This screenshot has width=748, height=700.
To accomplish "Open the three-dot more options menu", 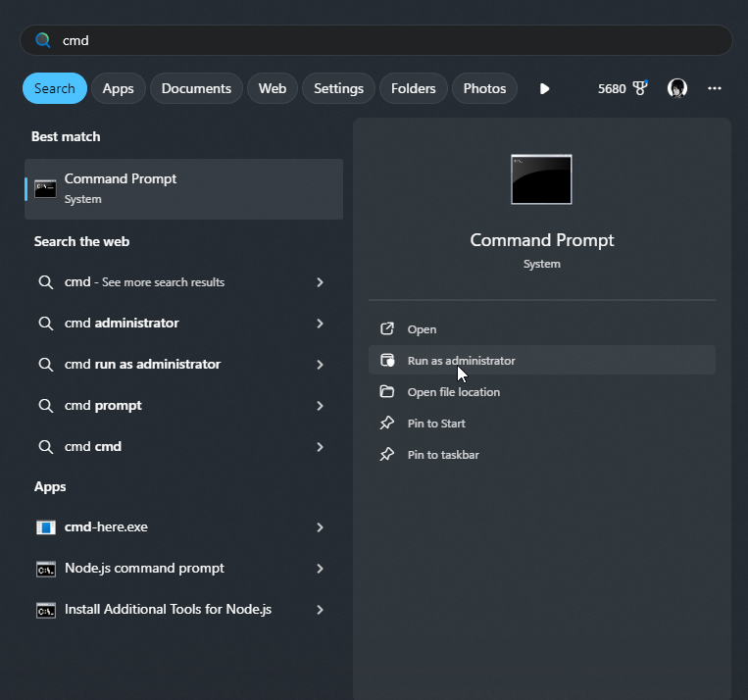I will click(x=714, y=88).
